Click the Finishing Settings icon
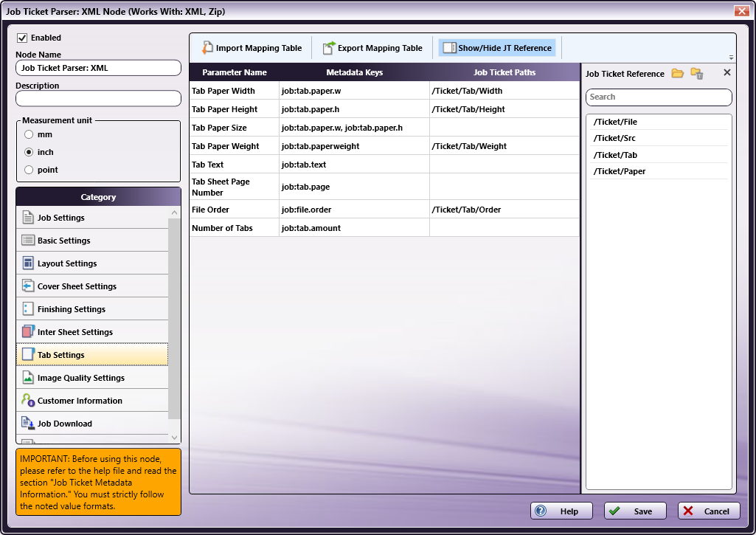 28,309
